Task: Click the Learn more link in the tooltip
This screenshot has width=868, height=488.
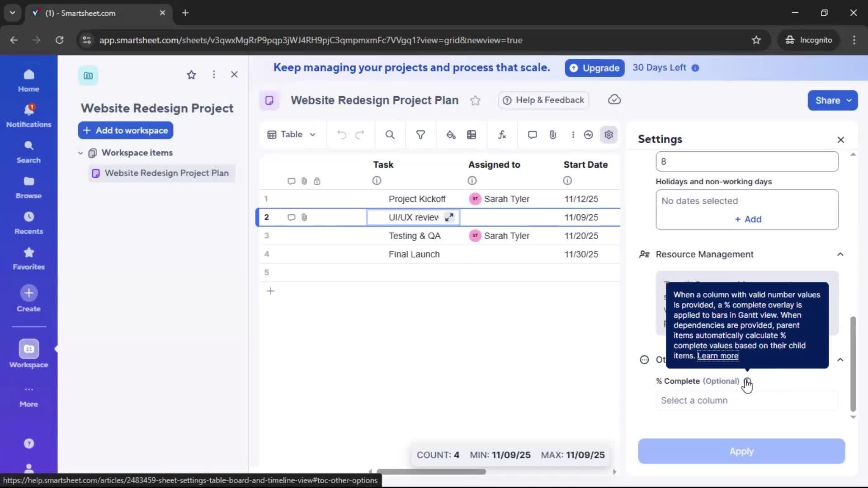Action: click(718, 356)
